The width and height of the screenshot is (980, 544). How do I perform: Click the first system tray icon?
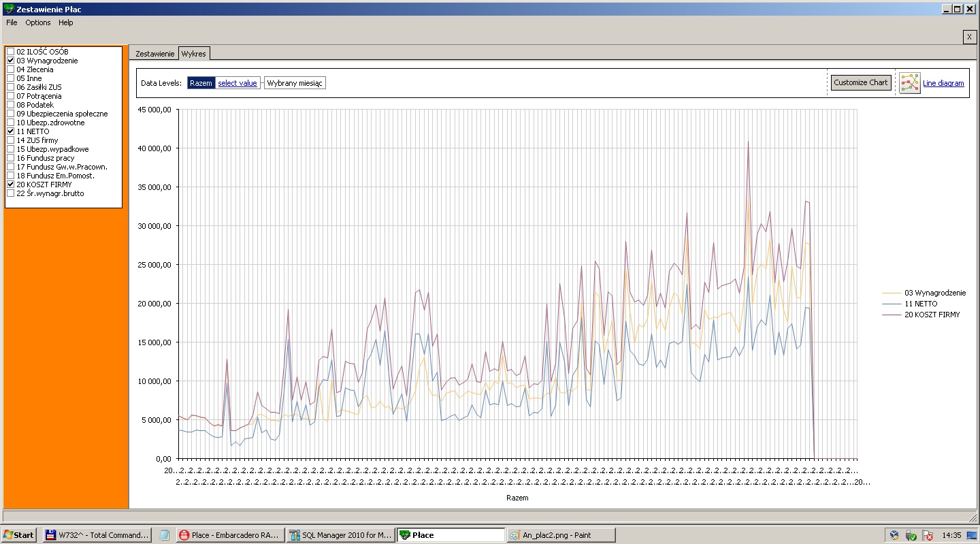click(895, 536)
